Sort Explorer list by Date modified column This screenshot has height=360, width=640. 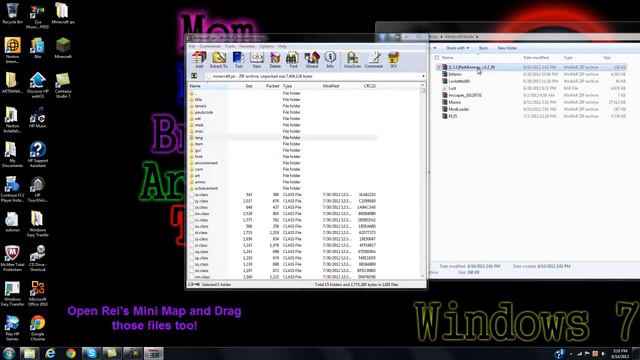pyautogui.click(x=536, y=58)
